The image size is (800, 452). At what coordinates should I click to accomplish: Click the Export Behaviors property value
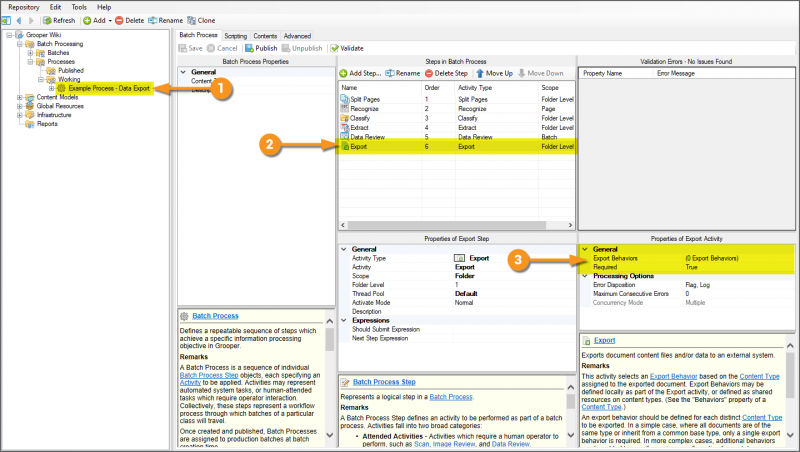coord(712,258)
